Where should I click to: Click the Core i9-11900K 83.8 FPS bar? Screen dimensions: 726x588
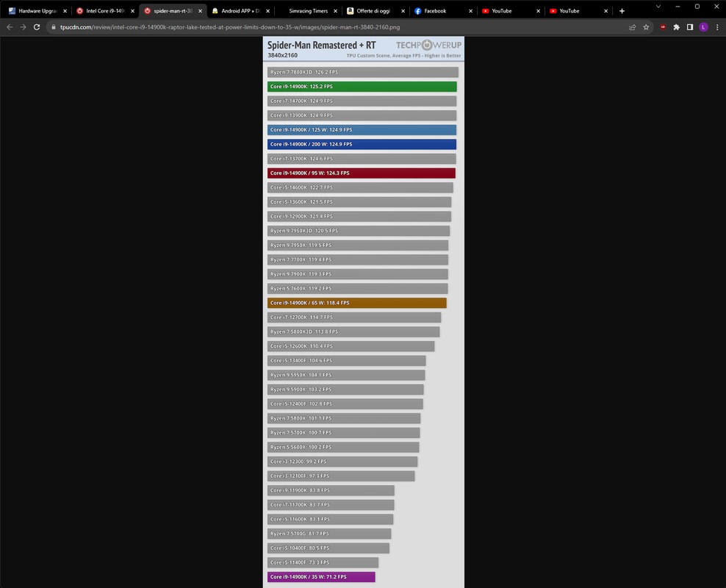(x=331, y=490)
